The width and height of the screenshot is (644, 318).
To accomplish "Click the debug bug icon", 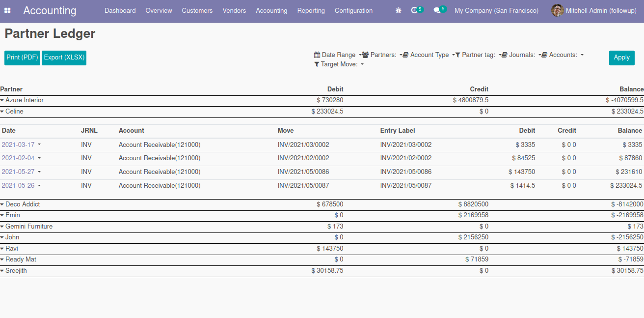I will click(x=398, y=10).
